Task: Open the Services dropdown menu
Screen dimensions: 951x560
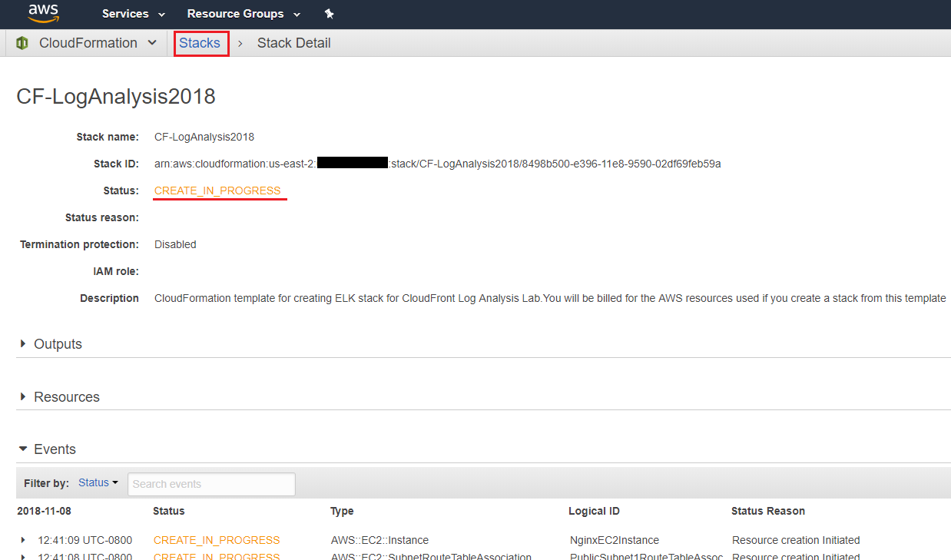Action: (134, 14)
